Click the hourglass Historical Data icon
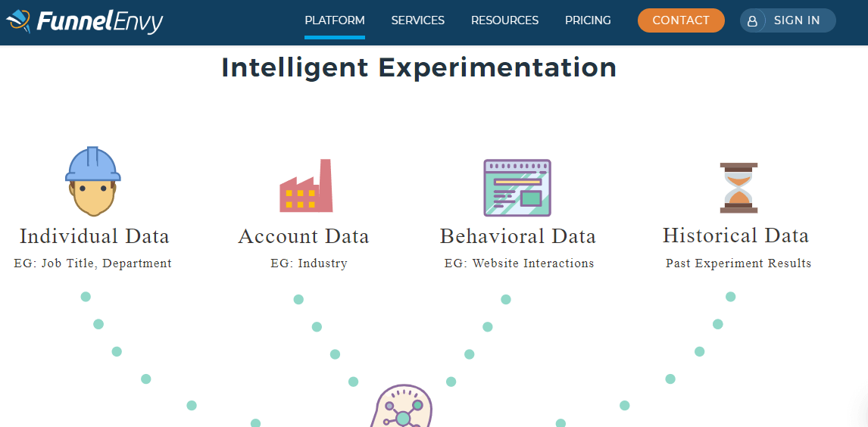The width and height of the screenshot is (868, 427). [x=738, y=188]
